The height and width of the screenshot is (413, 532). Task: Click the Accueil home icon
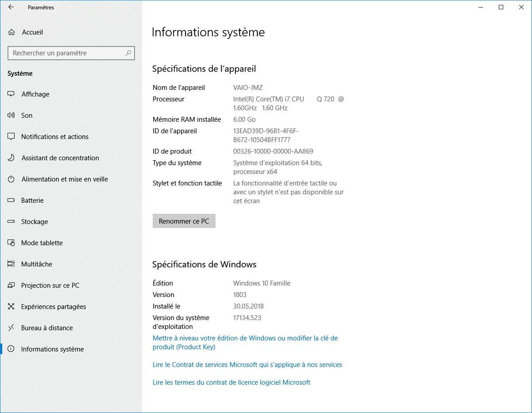pos(12,32)
